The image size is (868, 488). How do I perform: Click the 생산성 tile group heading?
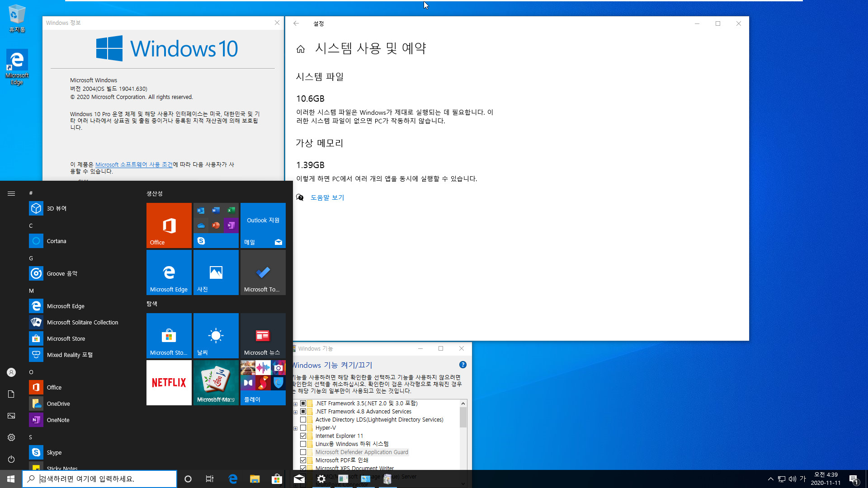155,193
